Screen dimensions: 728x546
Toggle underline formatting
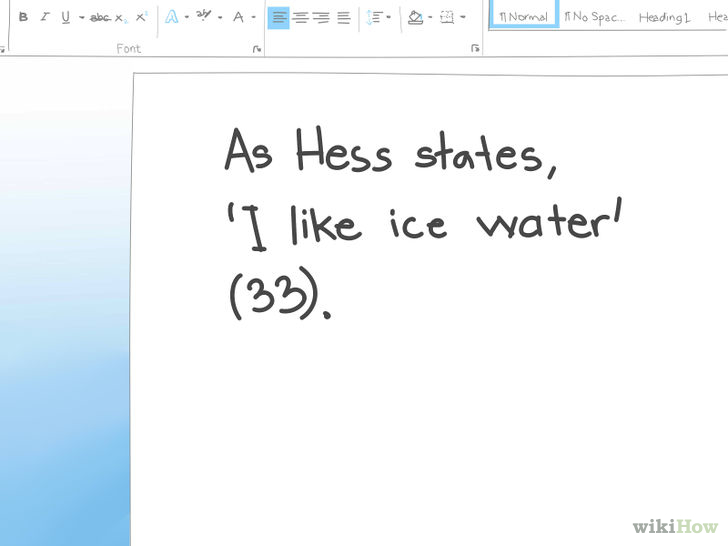point(65,18)
